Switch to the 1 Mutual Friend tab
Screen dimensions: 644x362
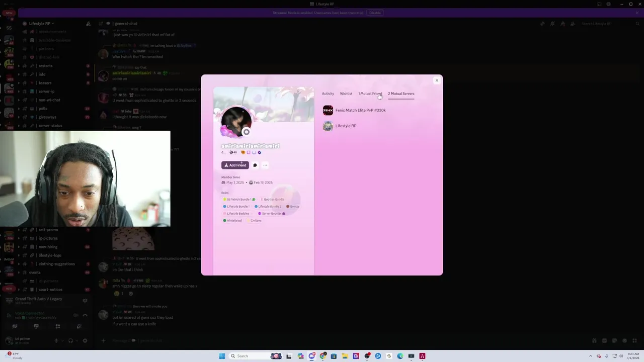pyautogui.click(x=370, y=94)
